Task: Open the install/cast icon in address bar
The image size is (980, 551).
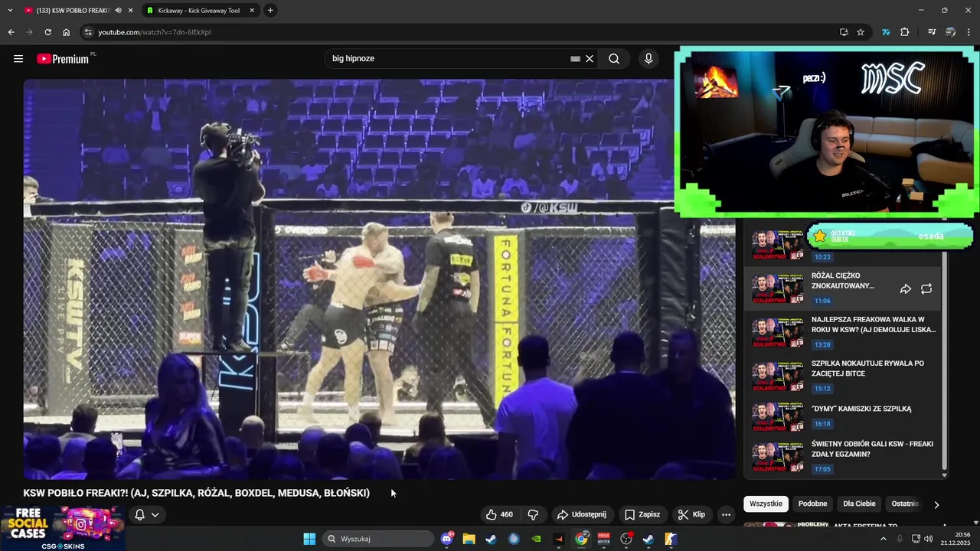Action: click(x=844, y=32)
